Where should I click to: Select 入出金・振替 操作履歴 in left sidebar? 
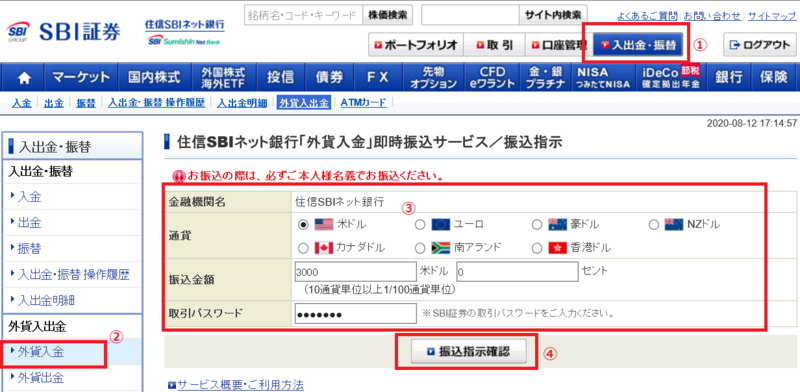[72, 275]
